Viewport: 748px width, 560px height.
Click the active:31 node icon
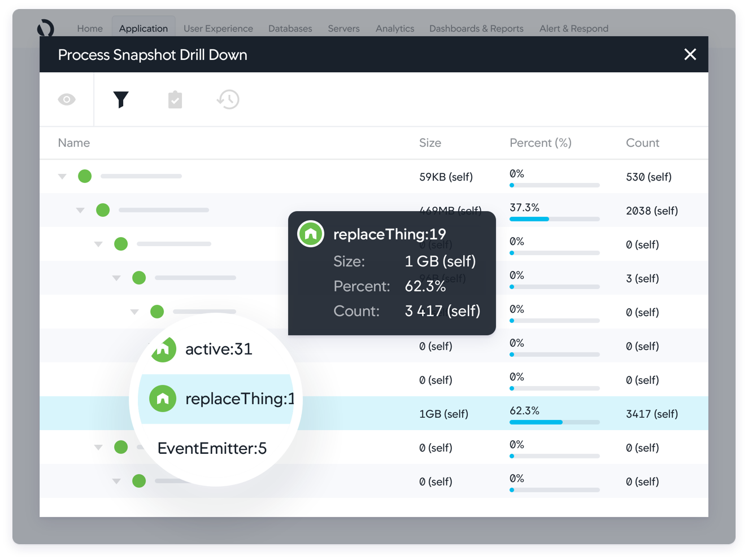(163, 349)
